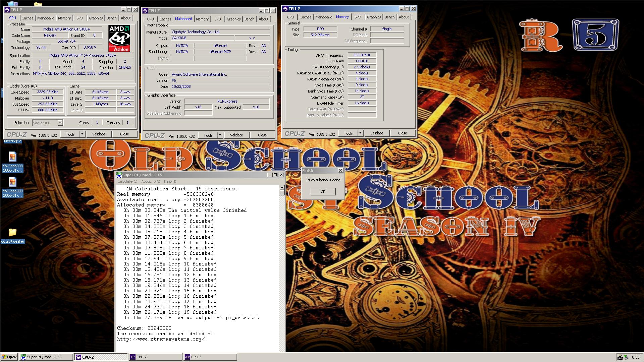Open the Start (Пуск) button

(9, 357)
